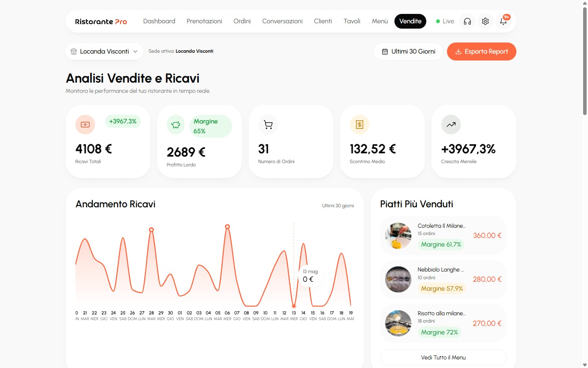Open the Cotoletta Il Milanese dish thumbnail
This screenshot has height=368, width=588.
[398, 236]
